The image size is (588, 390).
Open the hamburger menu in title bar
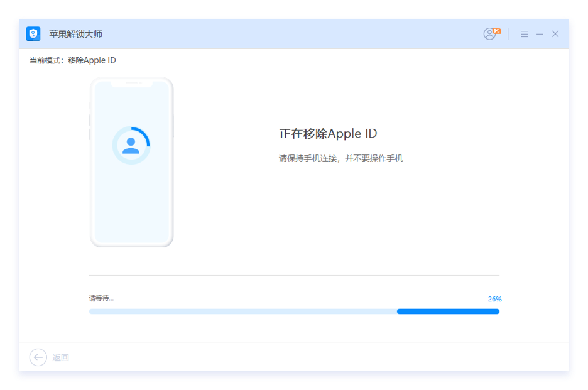525,34
